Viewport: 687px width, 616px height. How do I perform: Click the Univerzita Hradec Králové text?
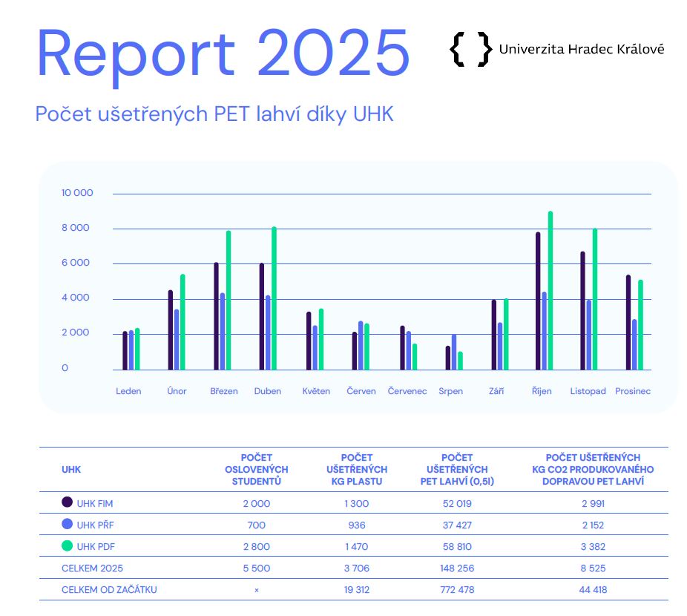pos(582,49)
